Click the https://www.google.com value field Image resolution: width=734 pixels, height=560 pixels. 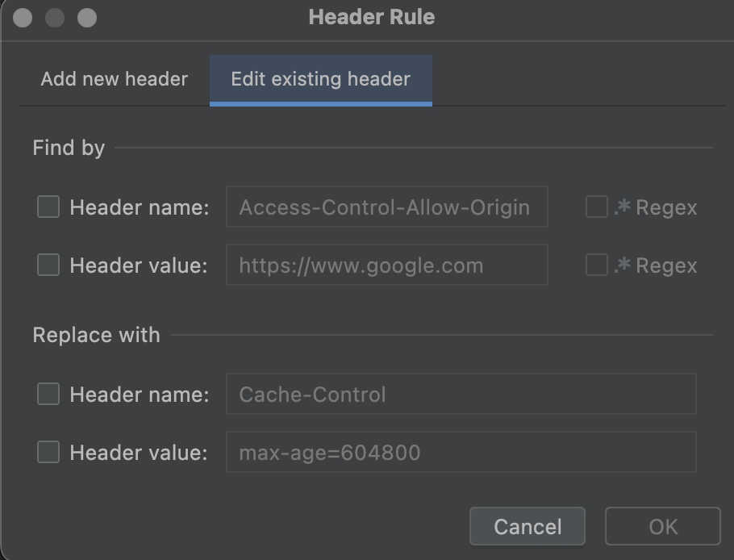387,265
